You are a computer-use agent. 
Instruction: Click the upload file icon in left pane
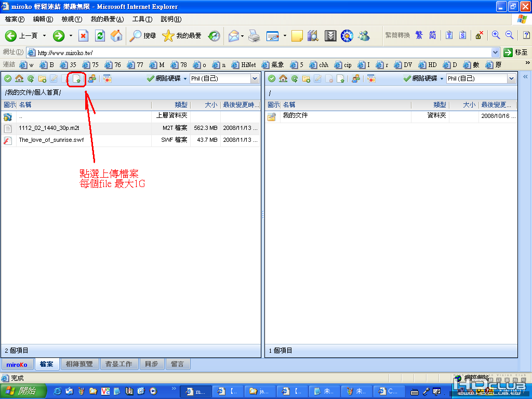click(x=77, y=79)
